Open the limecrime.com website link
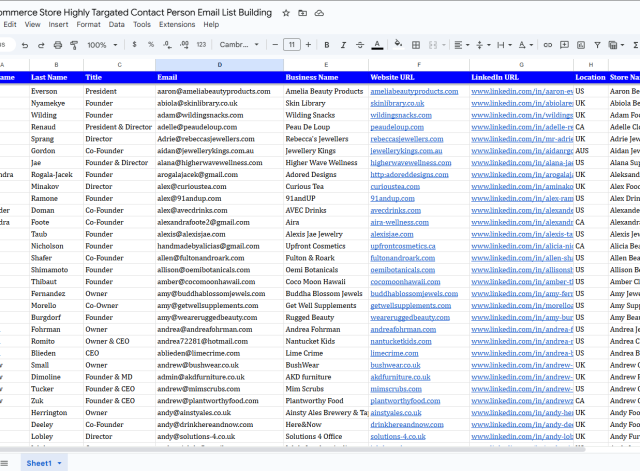The image size is (640, 471). (394, 353)
